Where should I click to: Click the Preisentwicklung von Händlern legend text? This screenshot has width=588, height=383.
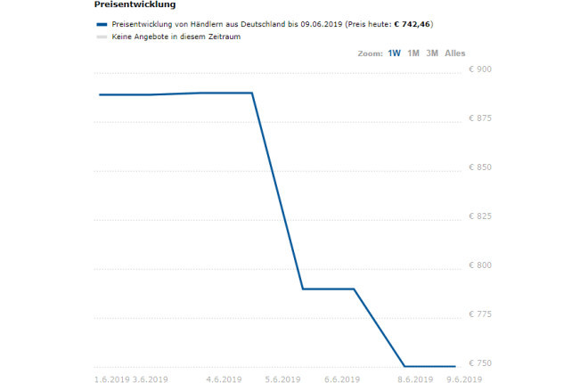click(x=273, y=24)
